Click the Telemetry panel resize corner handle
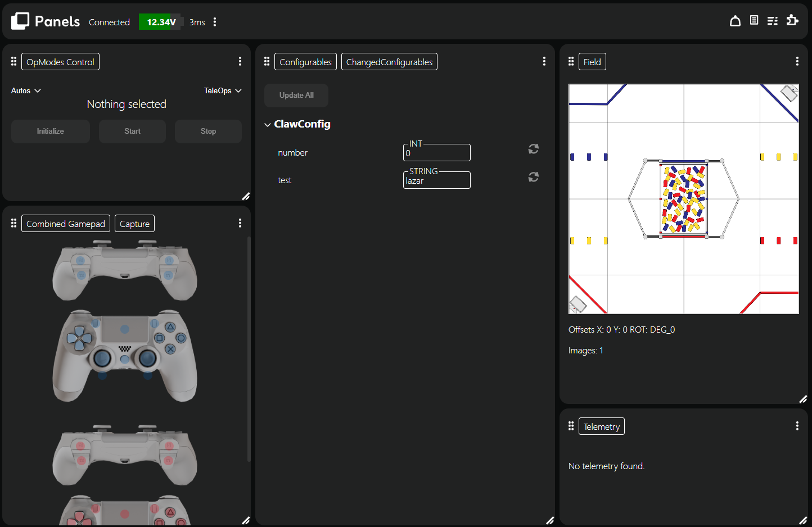The image size is (812, 527). pos(803,520)
